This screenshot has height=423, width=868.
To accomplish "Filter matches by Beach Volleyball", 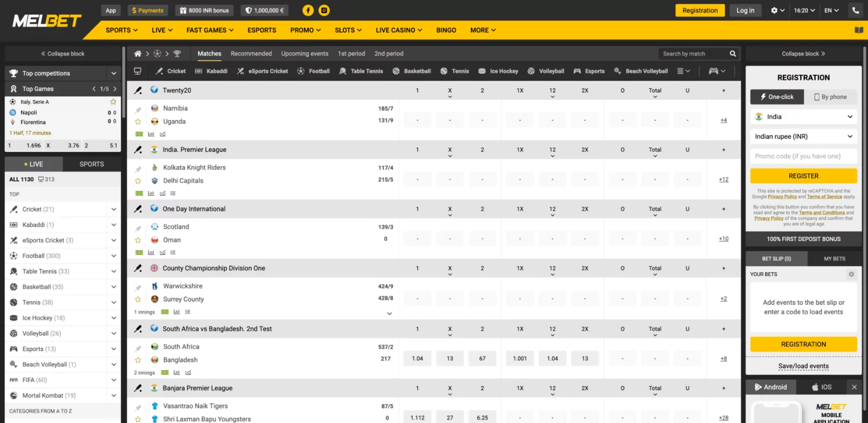I will point(641,71).
